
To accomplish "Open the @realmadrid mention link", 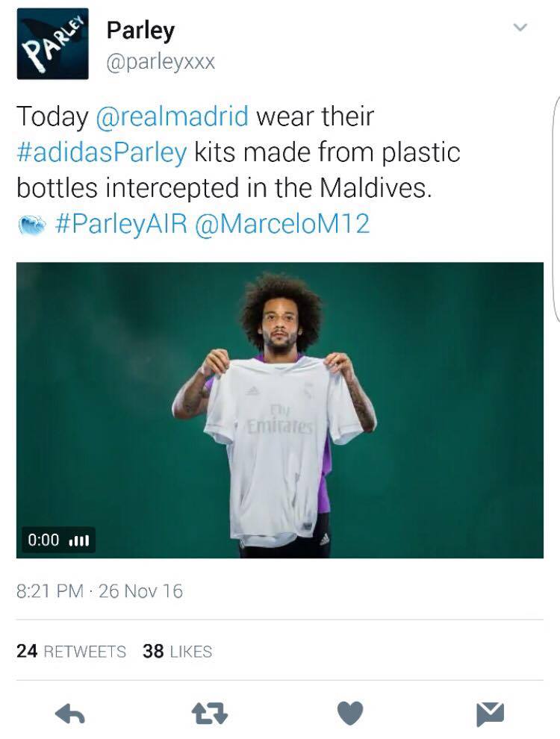I will coord(172,116).
